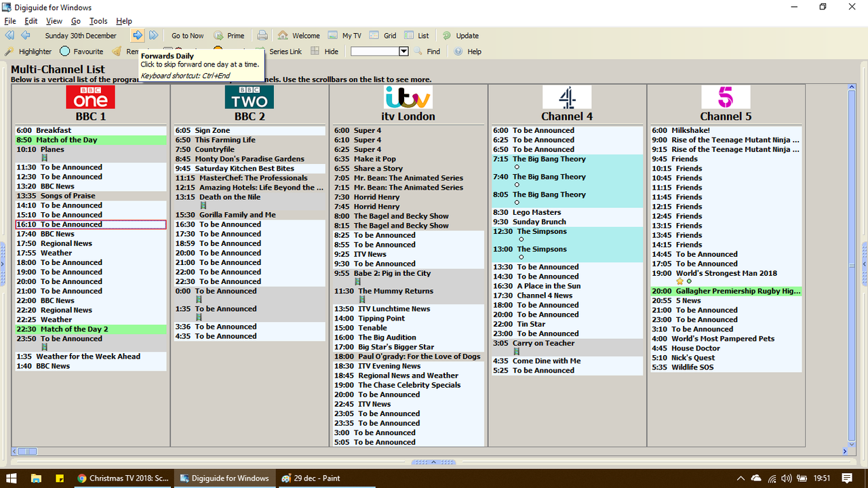This screenshot has height=488, width=868.
Task: Open the Welcome home page
Action: click(x=298, y=35)
